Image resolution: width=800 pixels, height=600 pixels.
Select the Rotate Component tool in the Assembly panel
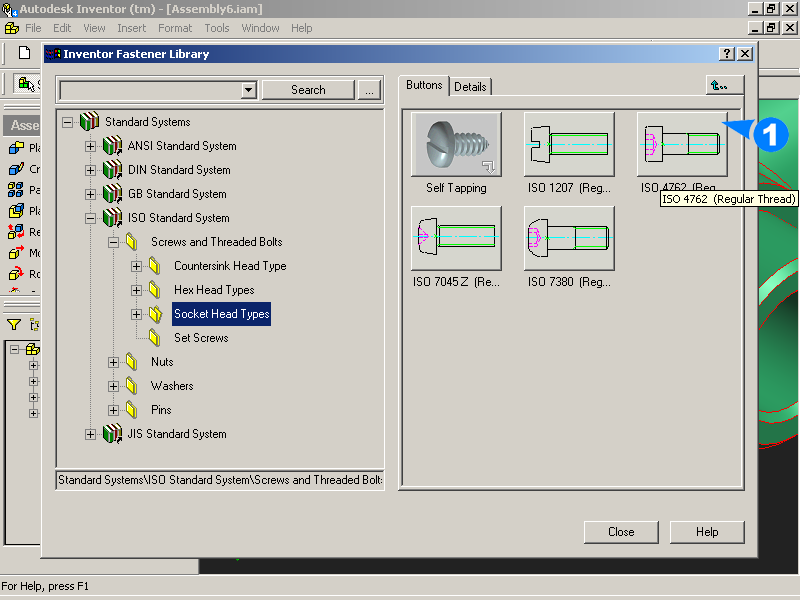tap(16, 274)
